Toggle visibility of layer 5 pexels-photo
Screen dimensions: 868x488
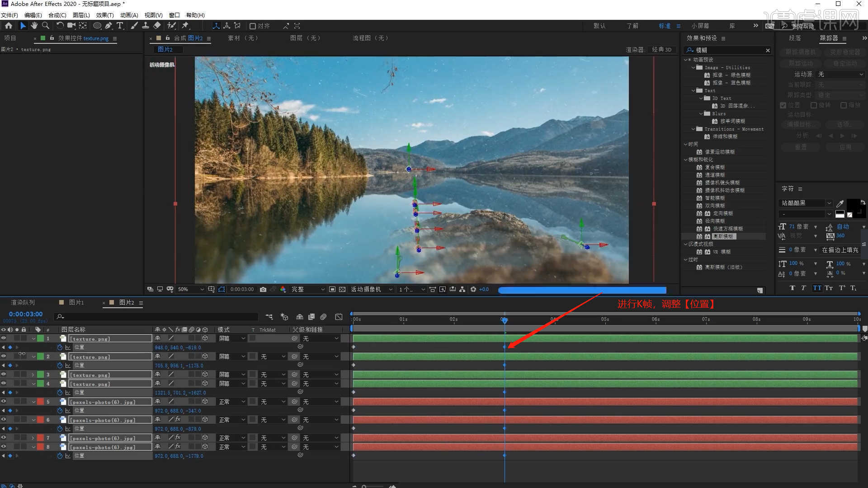pyautogui.click(x=4, y=401)
